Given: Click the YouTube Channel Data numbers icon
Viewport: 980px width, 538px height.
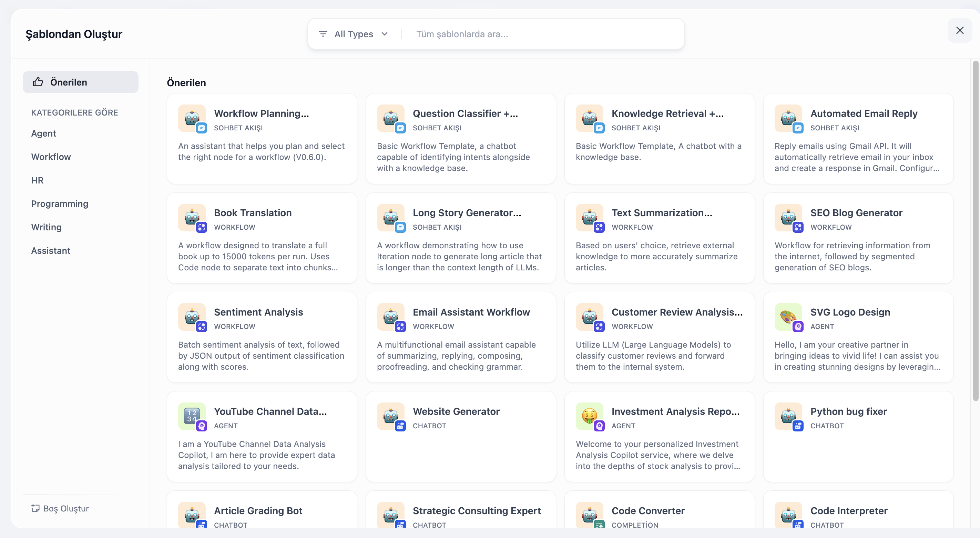Looking at the screenshot, I should [x=192, y=417].
